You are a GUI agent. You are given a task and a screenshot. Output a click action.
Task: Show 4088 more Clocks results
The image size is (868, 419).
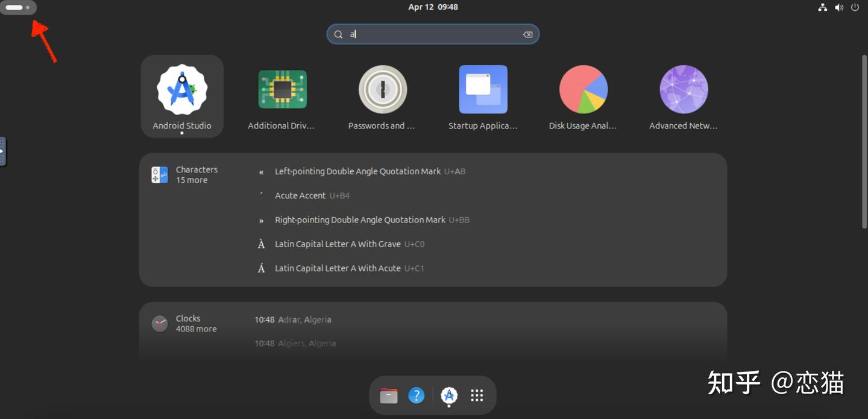(x=196, y=329)
